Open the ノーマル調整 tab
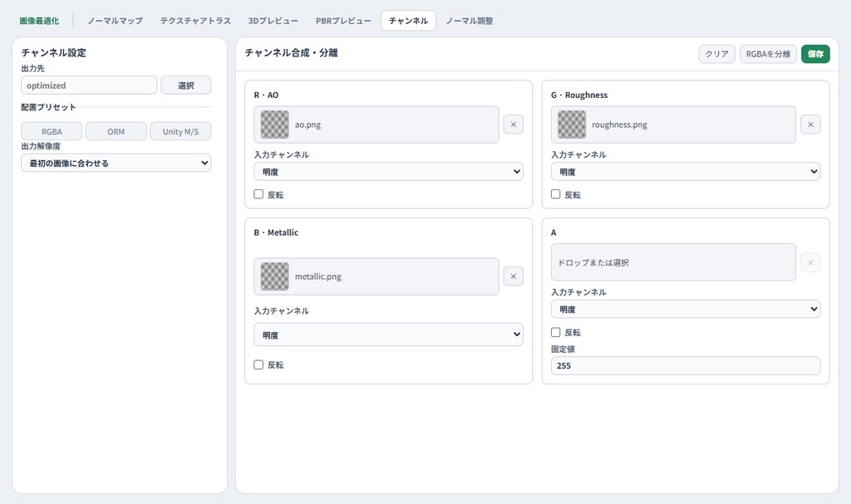 pyautogui.click(x=470, y=21)
